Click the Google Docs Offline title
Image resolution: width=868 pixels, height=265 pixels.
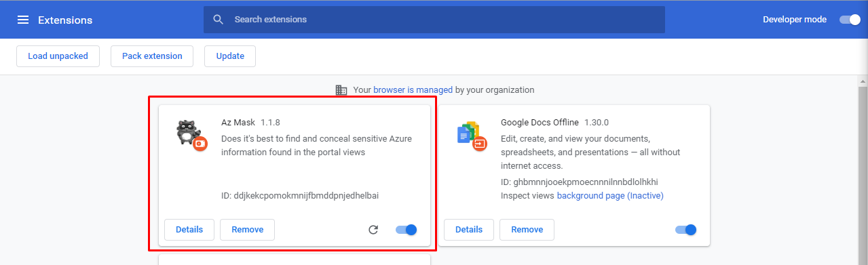(540, 123)
